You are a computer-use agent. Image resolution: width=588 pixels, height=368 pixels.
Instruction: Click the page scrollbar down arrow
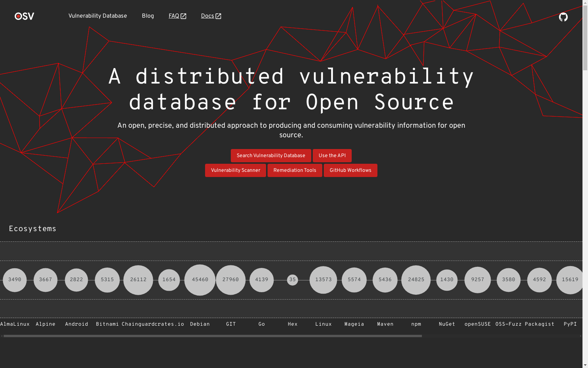point(585,365)
